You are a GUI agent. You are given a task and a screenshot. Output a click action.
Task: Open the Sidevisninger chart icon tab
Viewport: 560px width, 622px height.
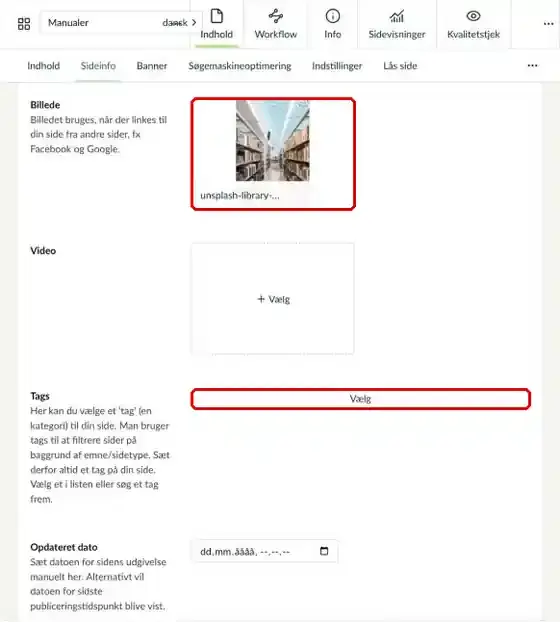pos(397,24)
